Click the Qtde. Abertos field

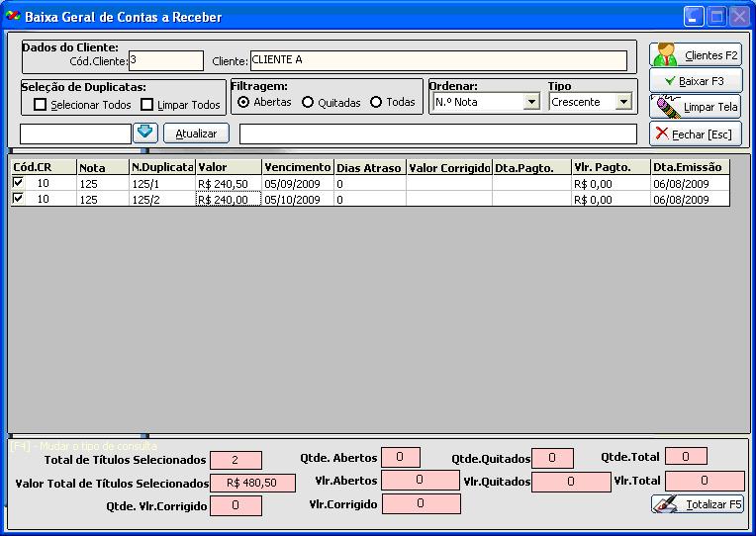[400, 457]
